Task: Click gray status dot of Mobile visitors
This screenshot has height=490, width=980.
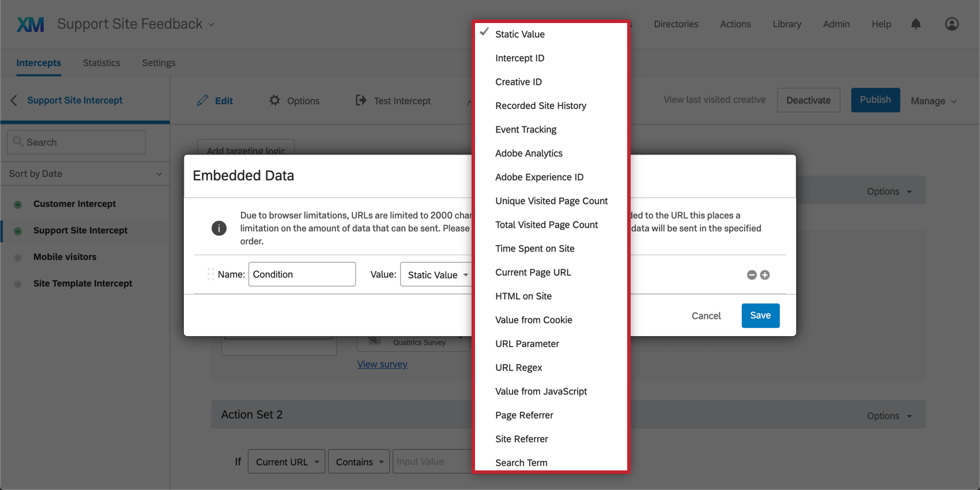Action: pyautogui.click(x=18, y=258)
